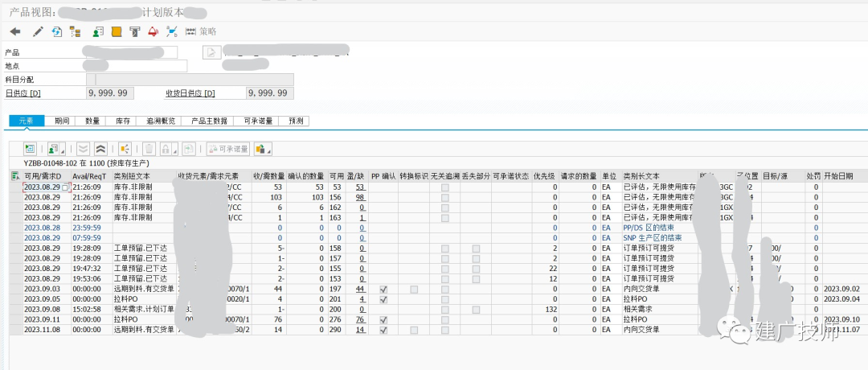Click the blue network graph icon
This screenshot has height=370, width=868.
click(x=172, y=32)
